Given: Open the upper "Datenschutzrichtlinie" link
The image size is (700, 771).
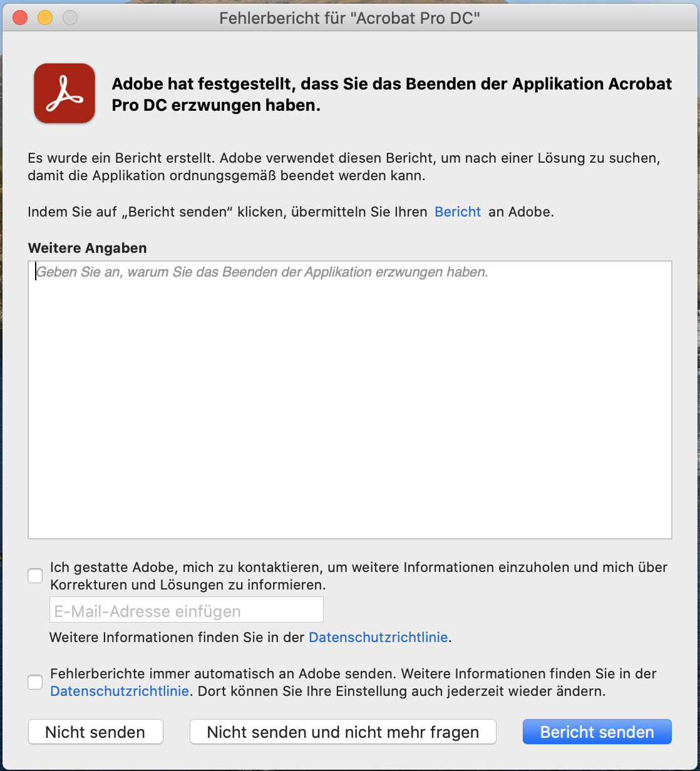Looking at the screenshot, I should pos(378,637).
